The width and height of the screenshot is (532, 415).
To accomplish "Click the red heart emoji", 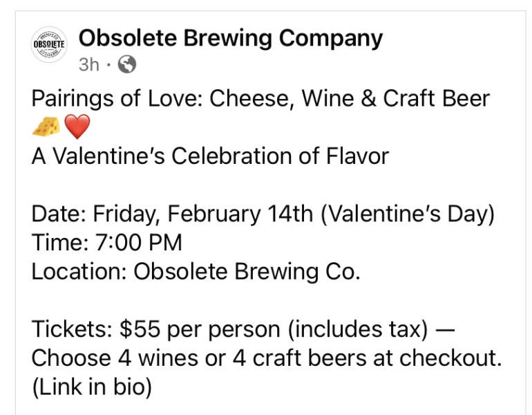I will tap(77, 127).
